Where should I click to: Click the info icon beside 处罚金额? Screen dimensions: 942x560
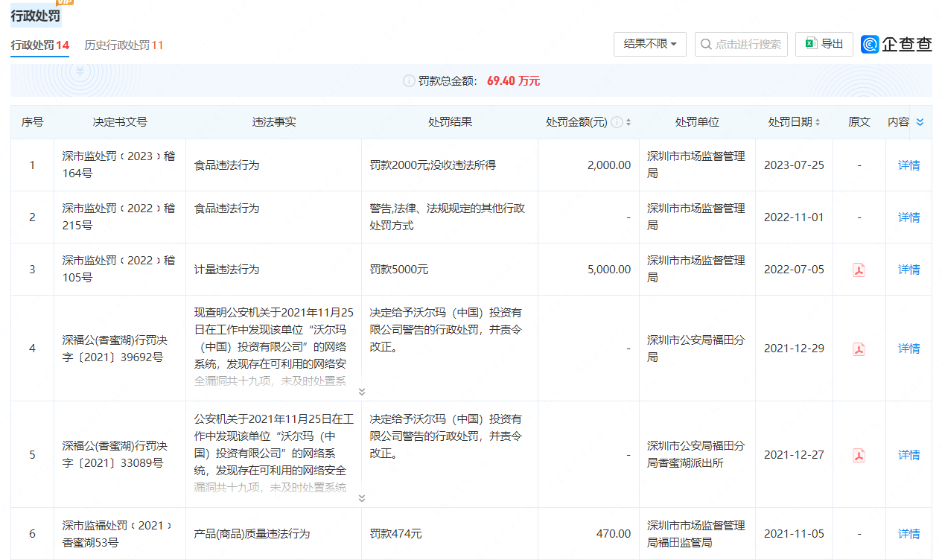617,122
